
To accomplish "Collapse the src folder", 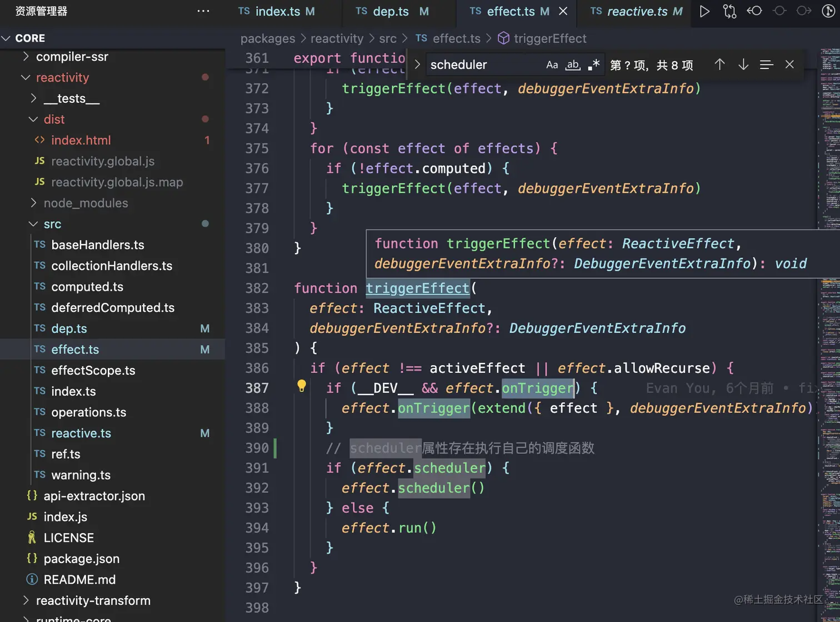I will point(33,223).
